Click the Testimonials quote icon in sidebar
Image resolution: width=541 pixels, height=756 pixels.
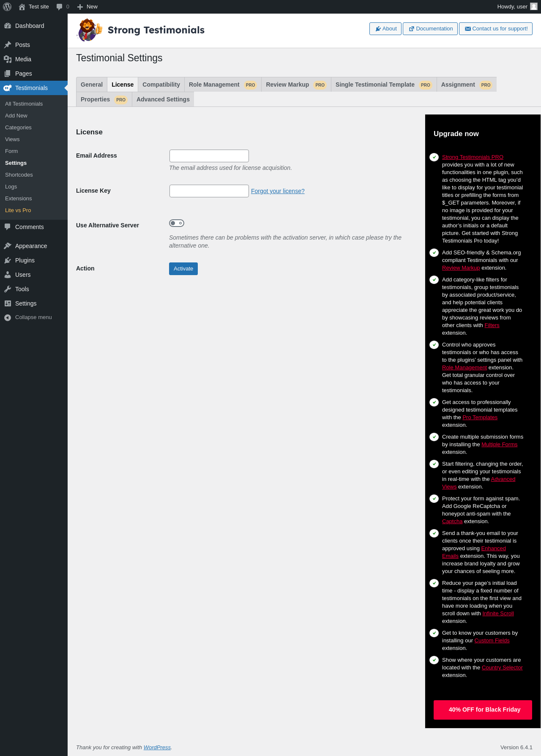click(x=8, y=88)
